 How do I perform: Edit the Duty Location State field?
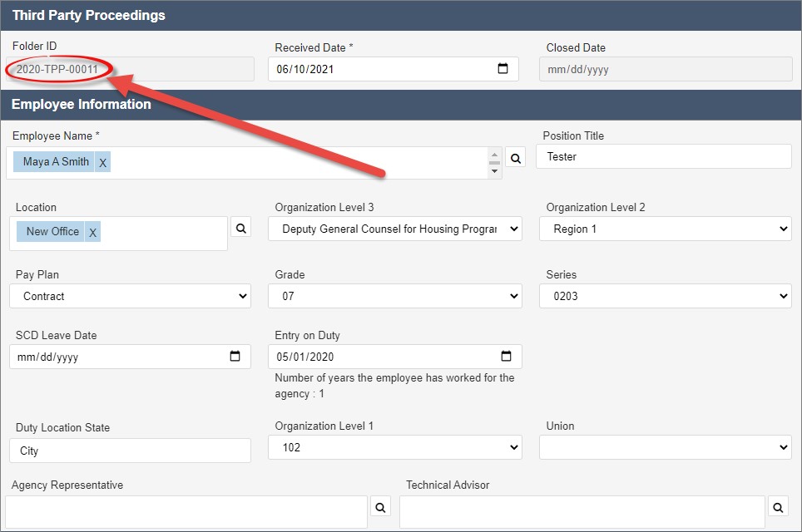click(x=130, y=451)
